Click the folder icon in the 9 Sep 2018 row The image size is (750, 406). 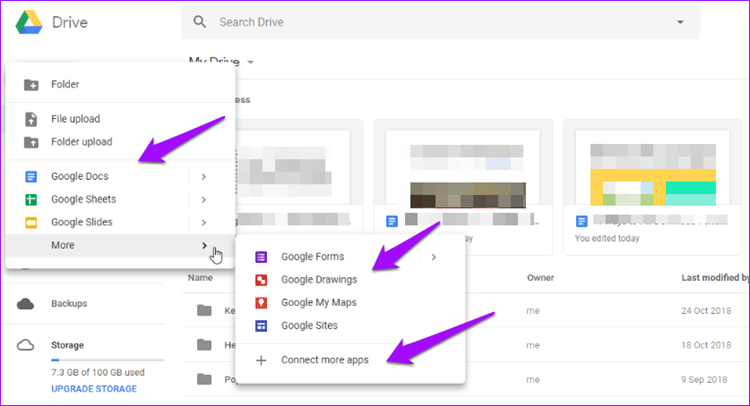pyautogui.click(x=204, y=379)
